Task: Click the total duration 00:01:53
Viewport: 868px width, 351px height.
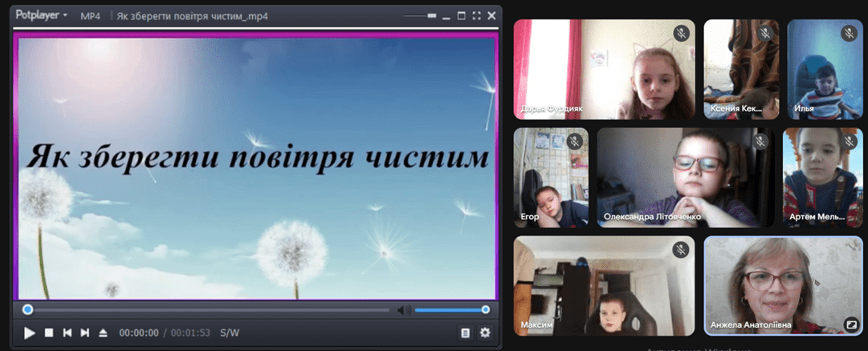Action: point(190,333)
